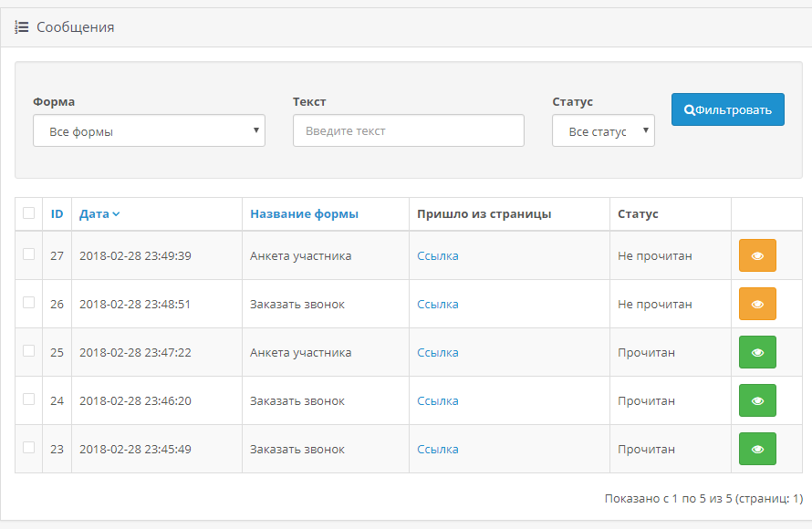The width and height of the screenshot is (812, 529).
Task: Open the Форма dropdown showing Все формы
Action: click(149, 131)
